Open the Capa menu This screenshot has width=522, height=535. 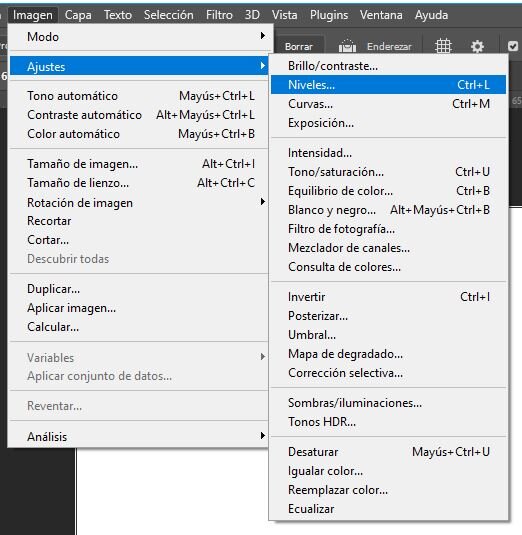point(78,15)
